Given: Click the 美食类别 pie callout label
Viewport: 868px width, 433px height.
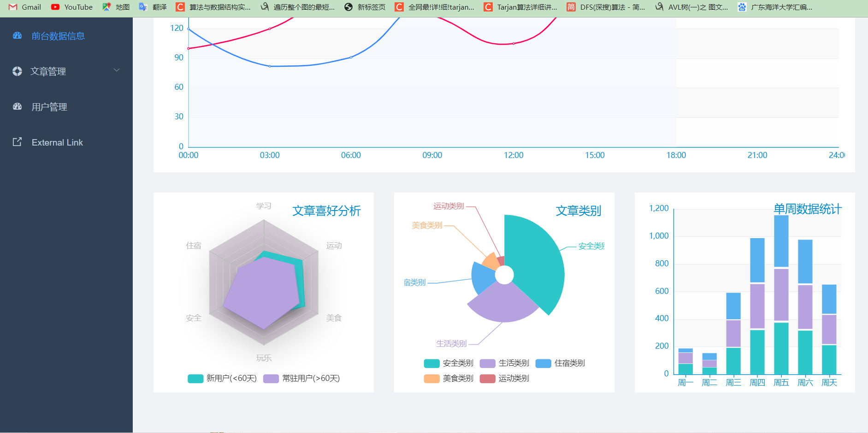Looking at the screenshot, I should [x=427, y=225].
